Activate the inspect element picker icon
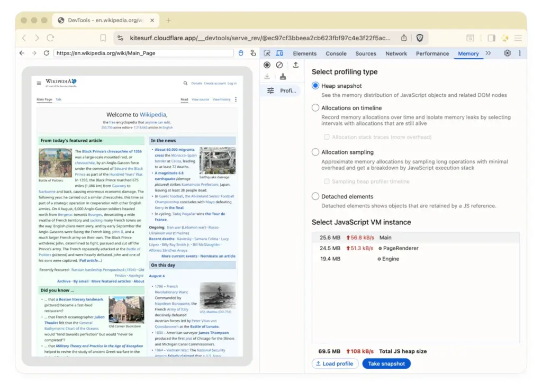 [267, 53]
